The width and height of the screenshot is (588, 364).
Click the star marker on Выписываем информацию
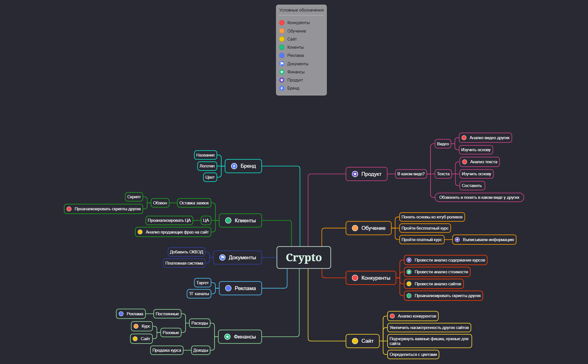[457, 240]
